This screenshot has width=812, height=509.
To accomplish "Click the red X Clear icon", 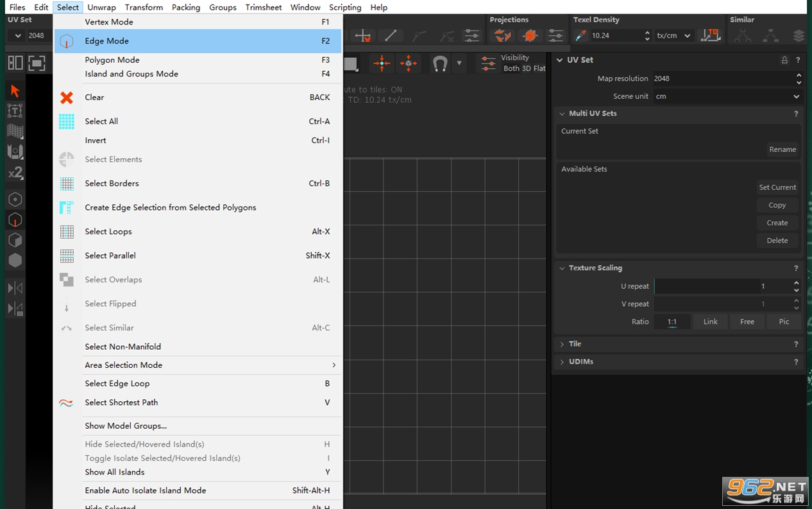I will (x=67, y=98).
